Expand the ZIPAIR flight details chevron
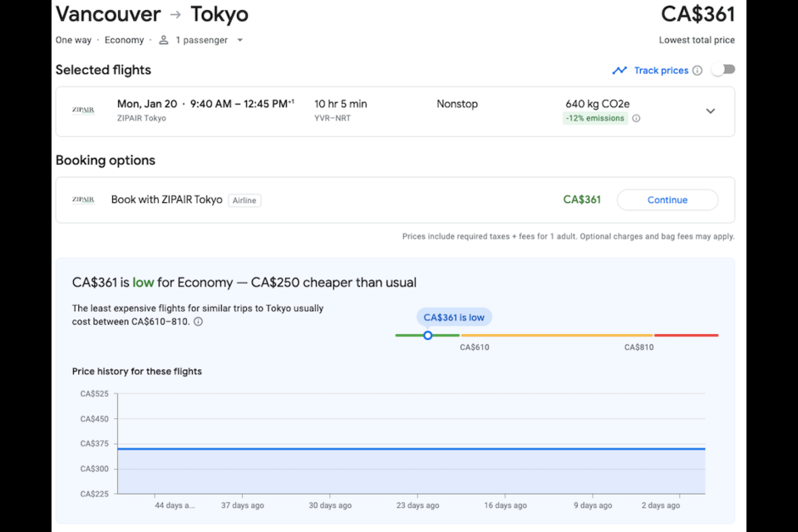 711,111
